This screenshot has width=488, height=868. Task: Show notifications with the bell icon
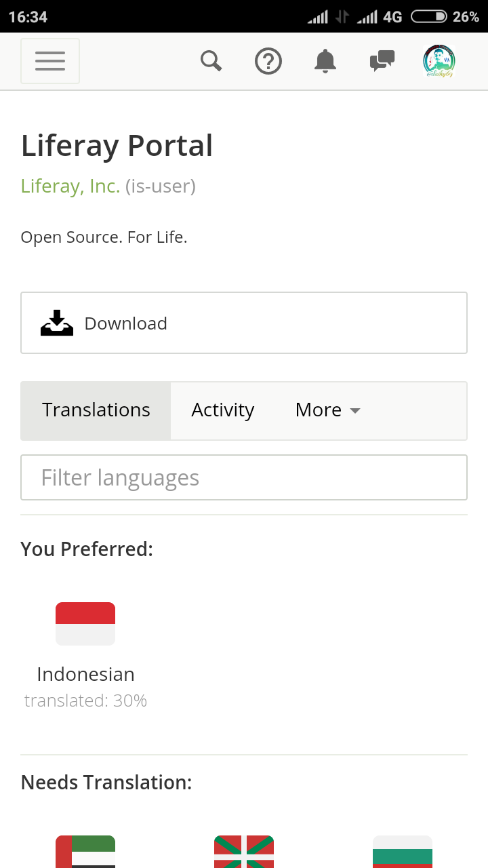tap(325, 61)
